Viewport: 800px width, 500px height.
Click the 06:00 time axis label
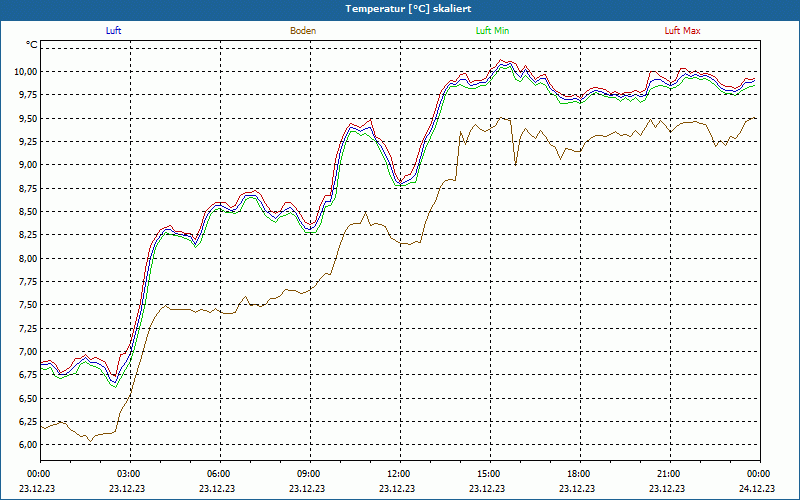(x=220, y=474)
